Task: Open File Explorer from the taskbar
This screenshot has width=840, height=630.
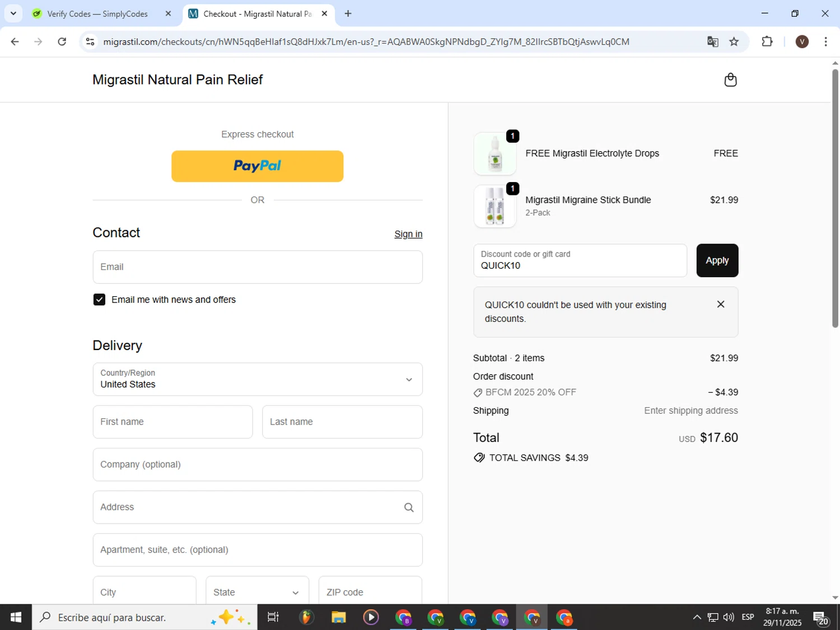Action: [x=338, y=617]
